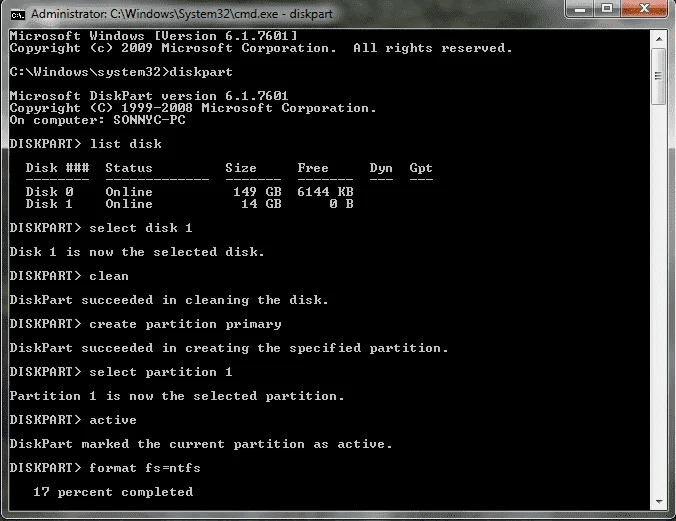The image size is (676, 521).
Task: Click the scrollbar down arrow
Action: [x=659, y=502]
